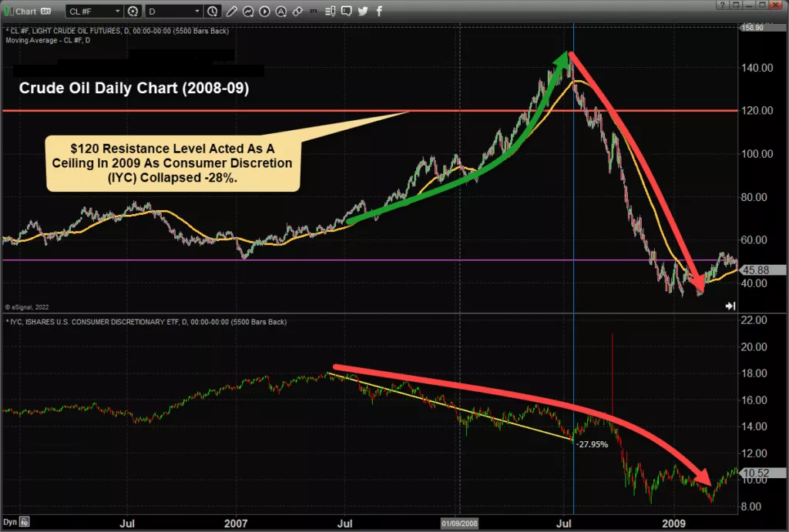
Task: Open the symbol settings gear button
Action: point(133,11)
